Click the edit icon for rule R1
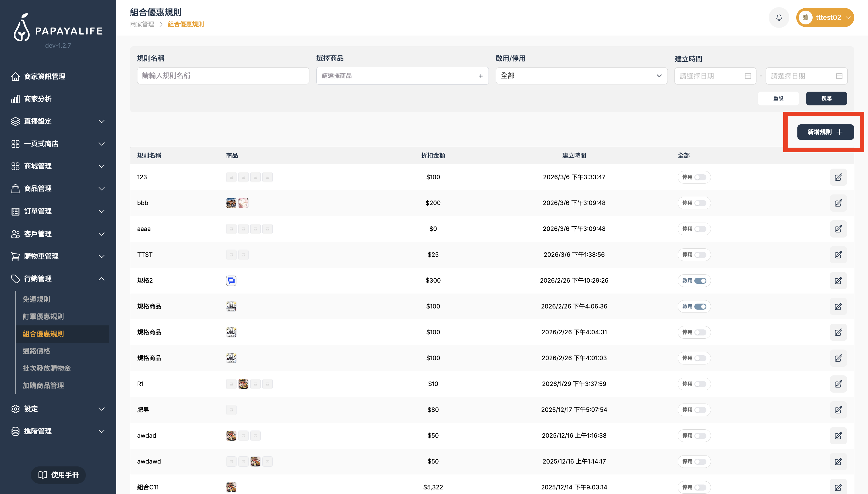This screenshot has width=868, height=494. click(x=838, y=384)
